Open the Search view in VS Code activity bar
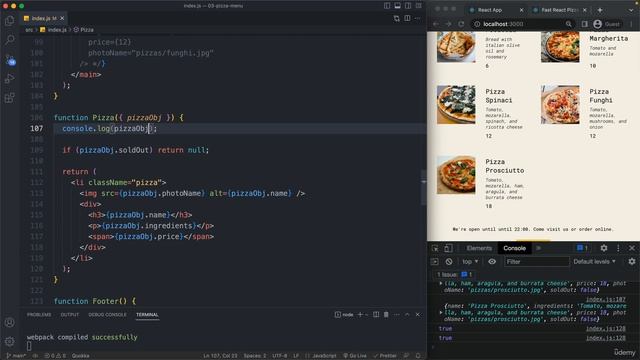The width and height of the screenshot is (640, 360). (9, 40)
